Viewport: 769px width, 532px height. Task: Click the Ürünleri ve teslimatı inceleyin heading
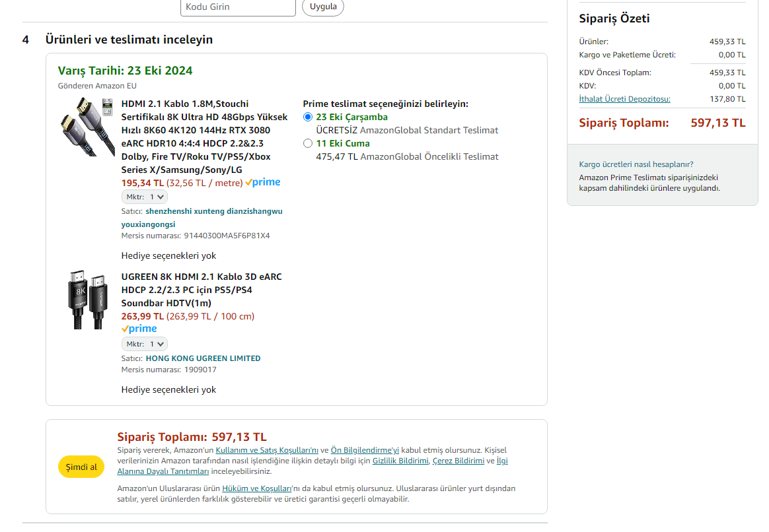coord(129,40)
